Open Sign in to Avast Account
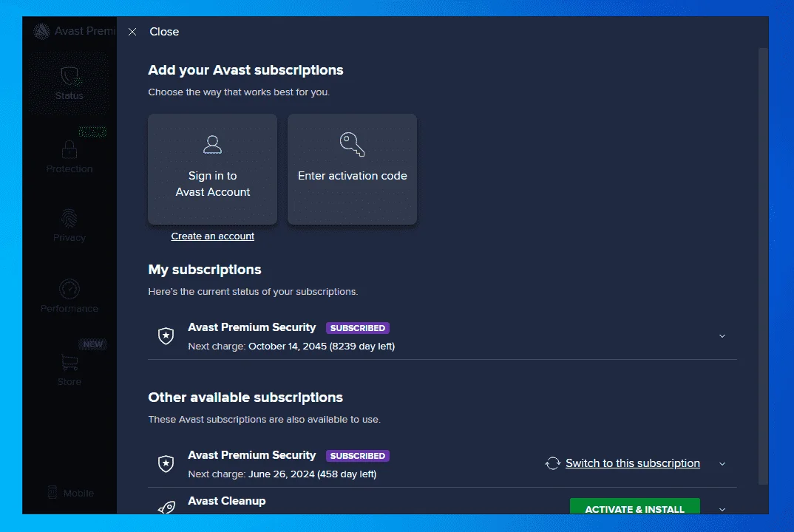The height and width of the screenshot is (532, 794). (213, 169)
